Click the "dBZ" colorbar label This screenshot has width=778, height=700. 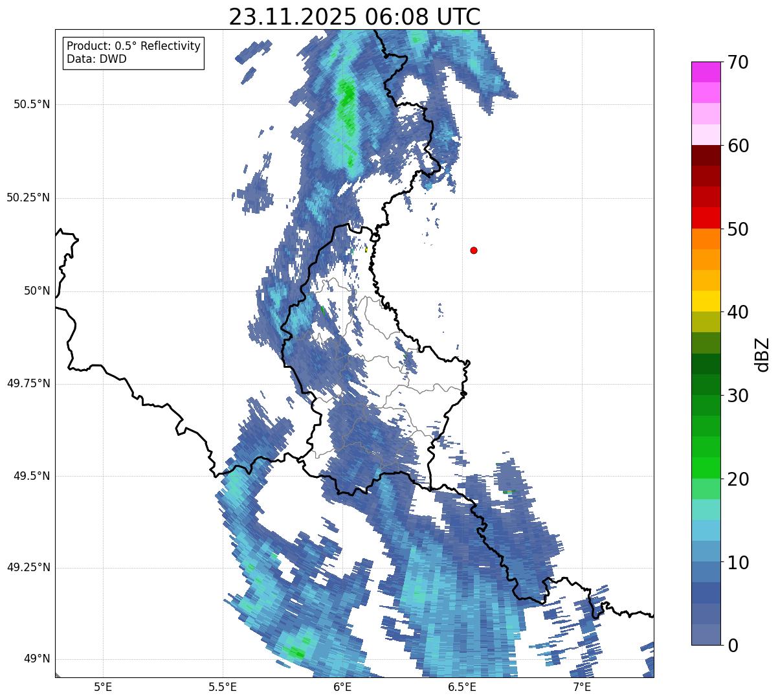762,354
